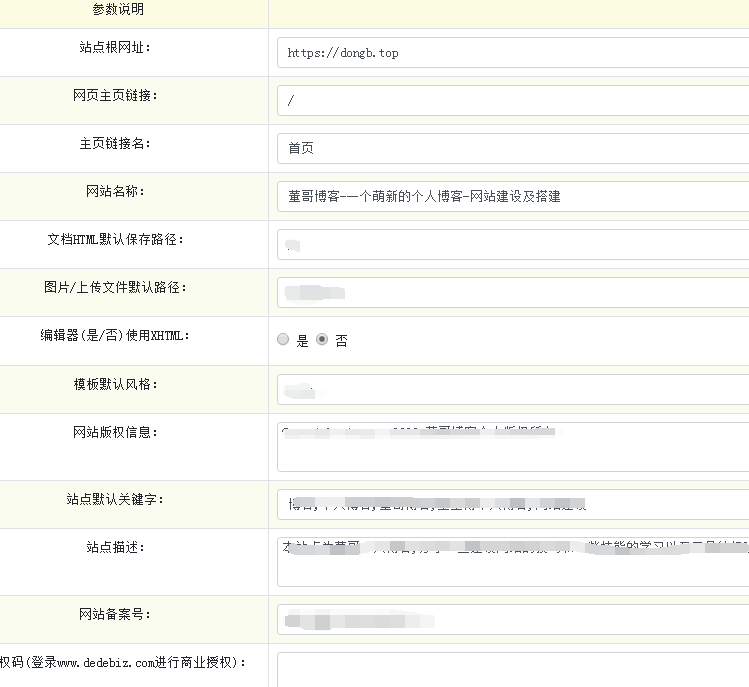Focus the 网页主页链接 input field
Image resolution: width=749 pixels, height=687 pixels.
click(x=513, y=101)
